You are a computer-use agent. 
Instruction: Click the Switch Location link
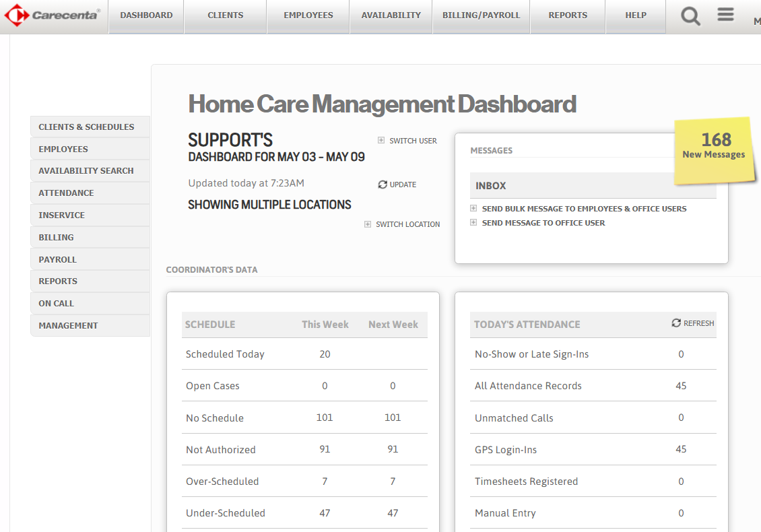pos(407,224)
